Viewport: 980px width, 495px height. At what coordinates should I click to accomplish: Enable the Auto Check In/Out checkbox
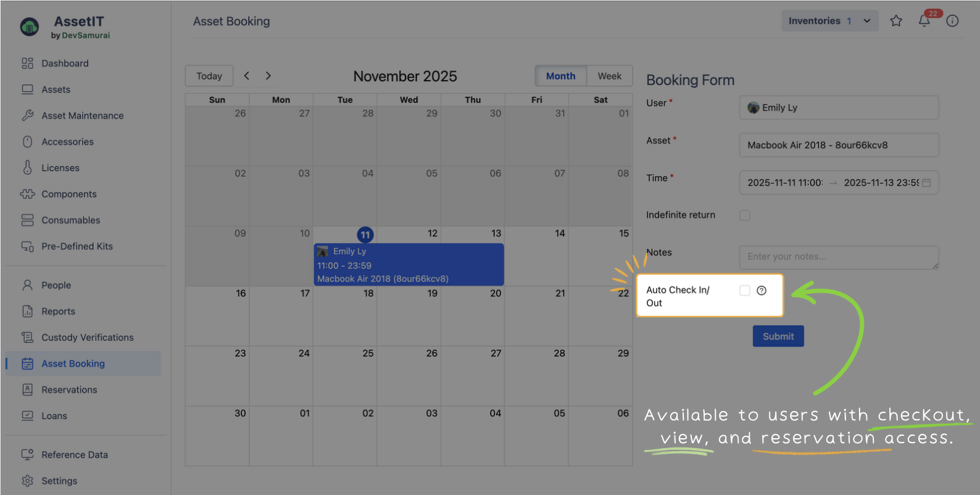[x=745, y=291]
